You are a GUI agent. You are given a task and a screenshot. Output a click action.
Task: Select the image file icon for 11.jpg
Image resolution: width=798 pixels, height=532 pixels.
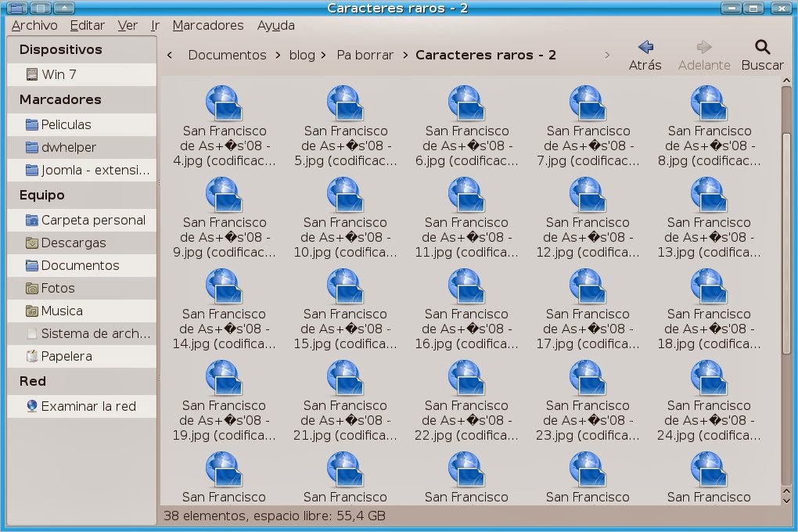[x=466, y=195]
